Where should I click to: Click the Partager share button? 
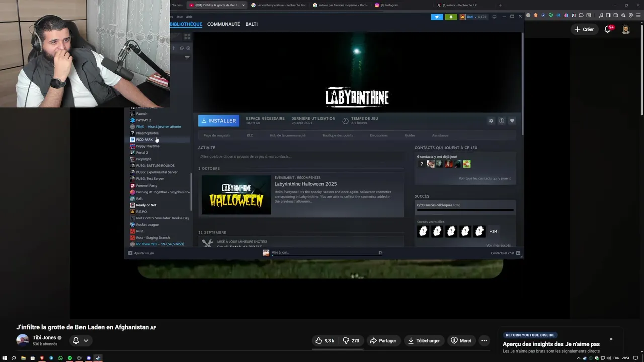383,341
